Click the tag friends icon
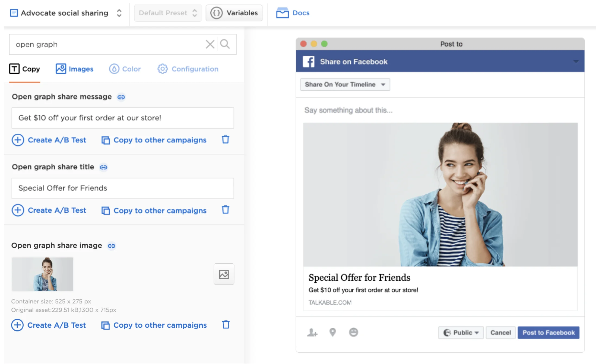Viewport: 596px width, 364px height. (x=312, y=333)
